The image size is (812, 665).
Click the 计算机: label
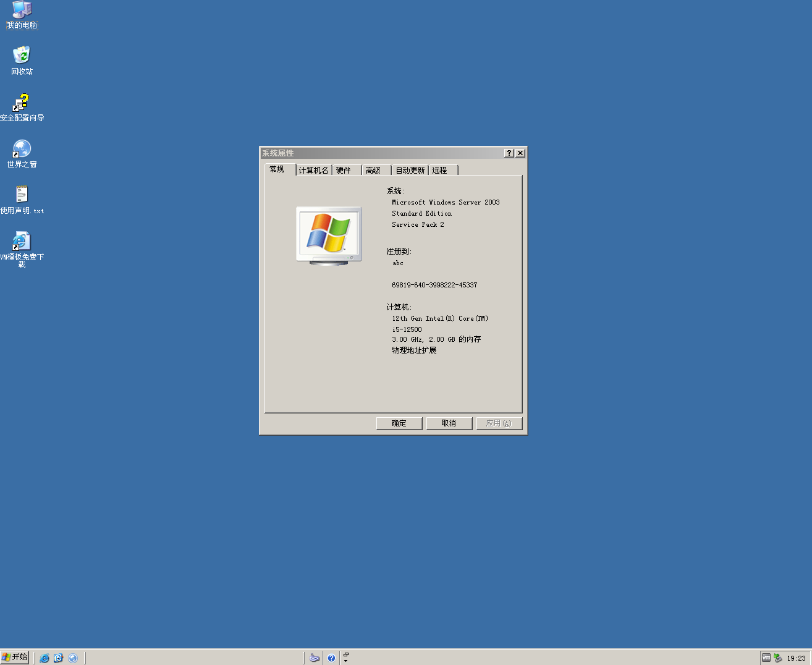click(x=399, y=307)
